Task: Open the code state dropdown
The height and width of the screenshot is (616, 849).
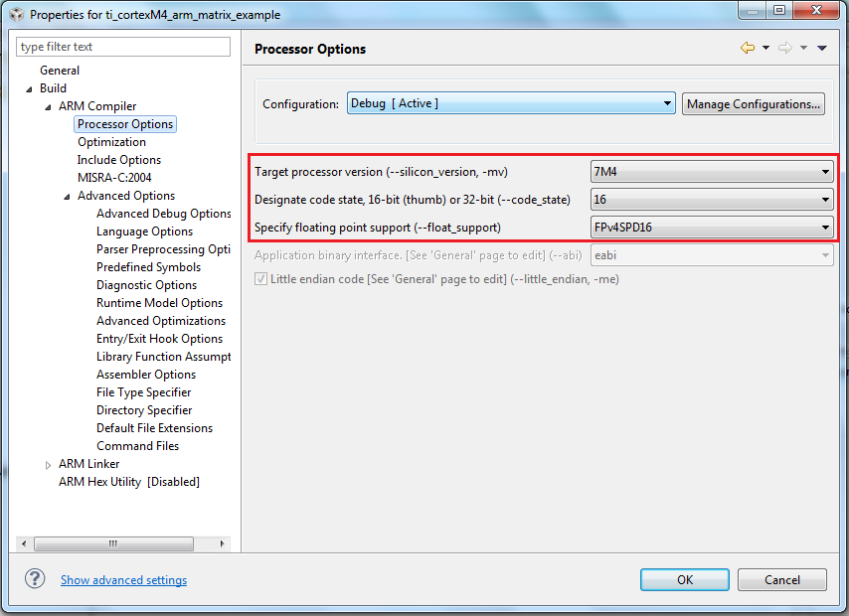Action: point(711,200)
